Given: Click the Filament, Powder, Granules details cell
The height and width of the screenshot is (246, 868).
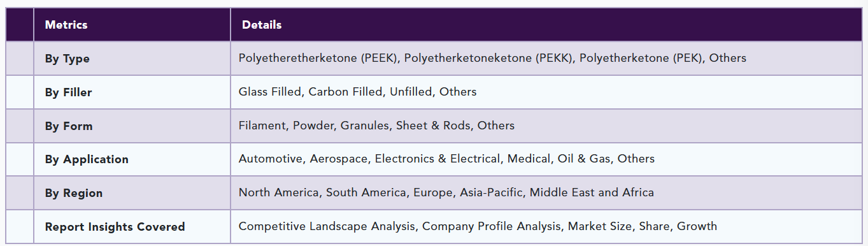Looking at the screenshot, I should tap(546, 126).
